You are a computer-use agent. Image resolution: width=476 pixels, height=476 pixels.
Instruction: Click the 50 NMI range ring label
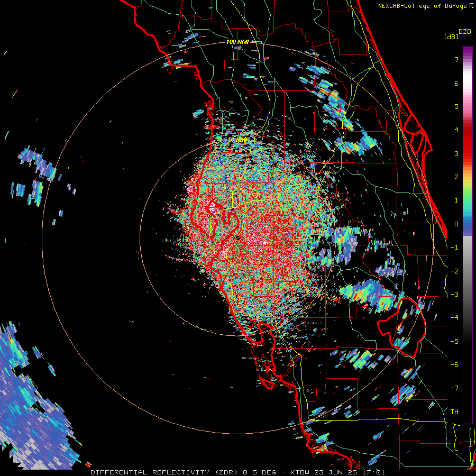pyautogui.click(x=237, y=140)
